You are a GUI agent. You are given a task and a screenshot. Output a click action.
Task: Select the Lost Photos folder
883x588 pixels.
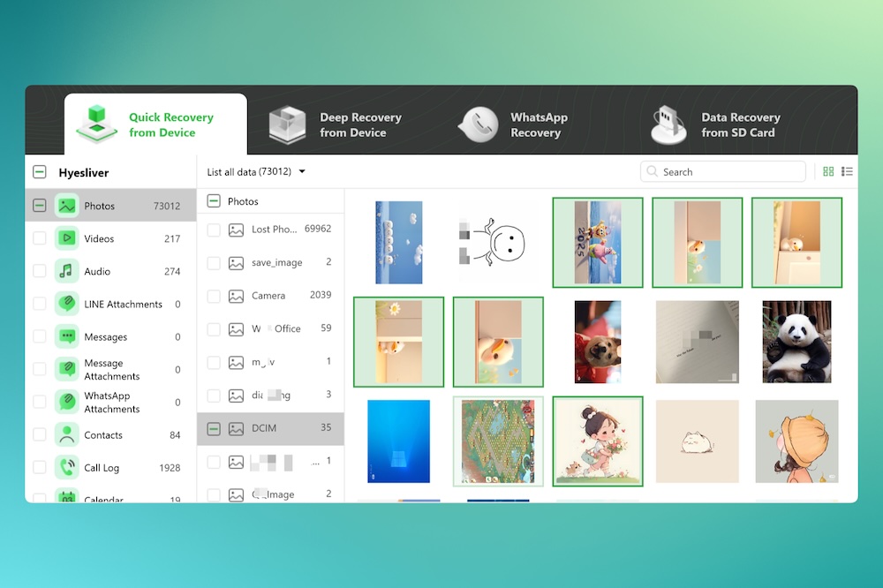[273, 230]
